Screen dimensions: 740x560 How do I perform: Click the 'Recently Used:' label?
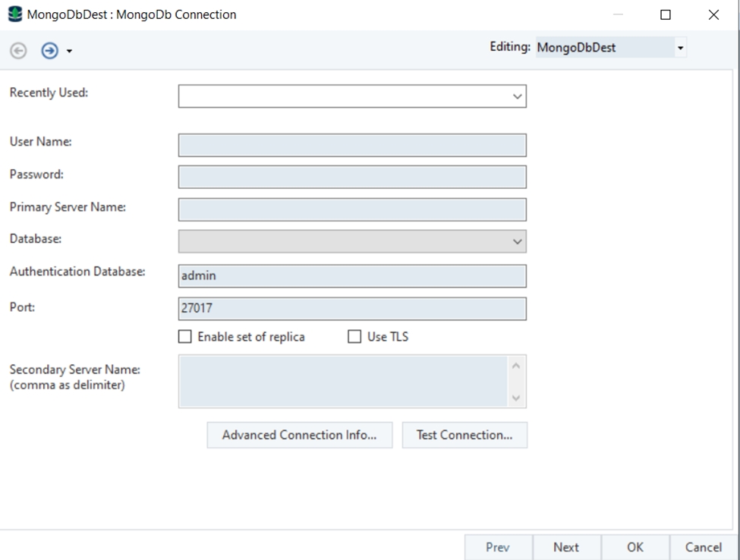(49, 93)
